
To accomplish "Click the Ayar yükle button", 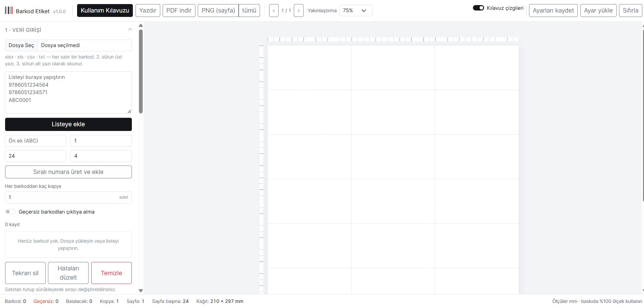I will pos(598,10).
